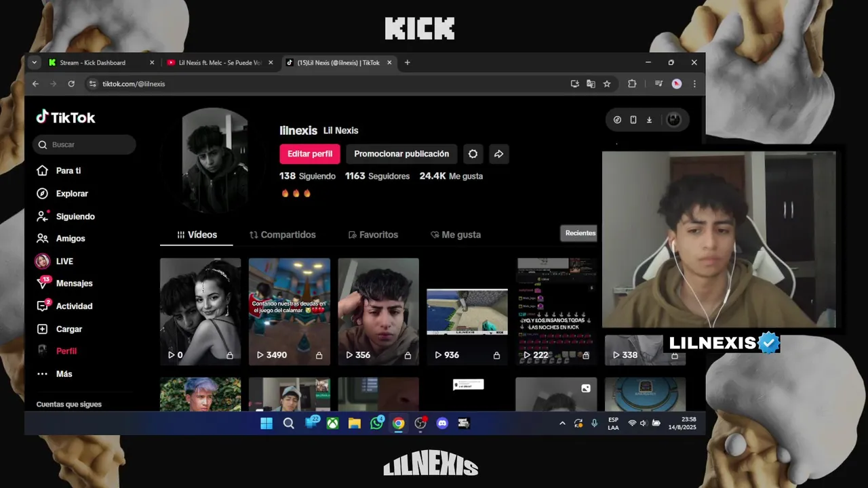The width and height of the screenshot is (868, 488).
Task: Click the 24.4K Me gusta count
Action: coord(451,176)
